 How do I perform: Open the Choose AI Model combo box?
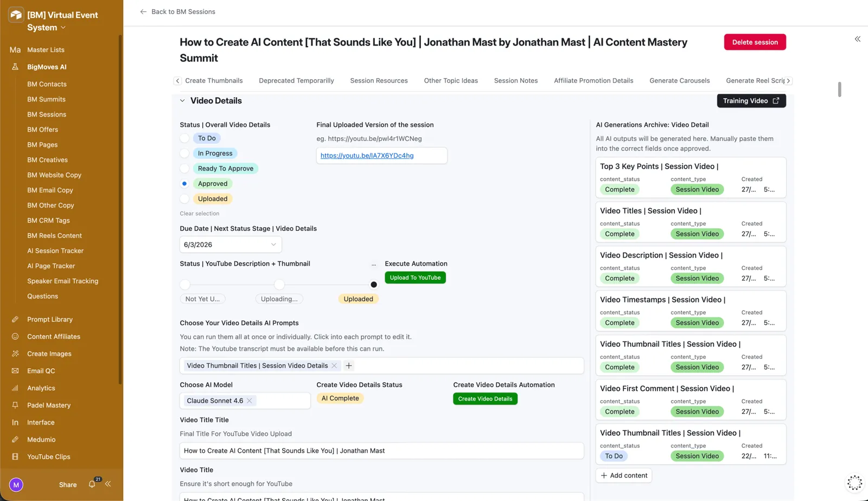[245, 401]
